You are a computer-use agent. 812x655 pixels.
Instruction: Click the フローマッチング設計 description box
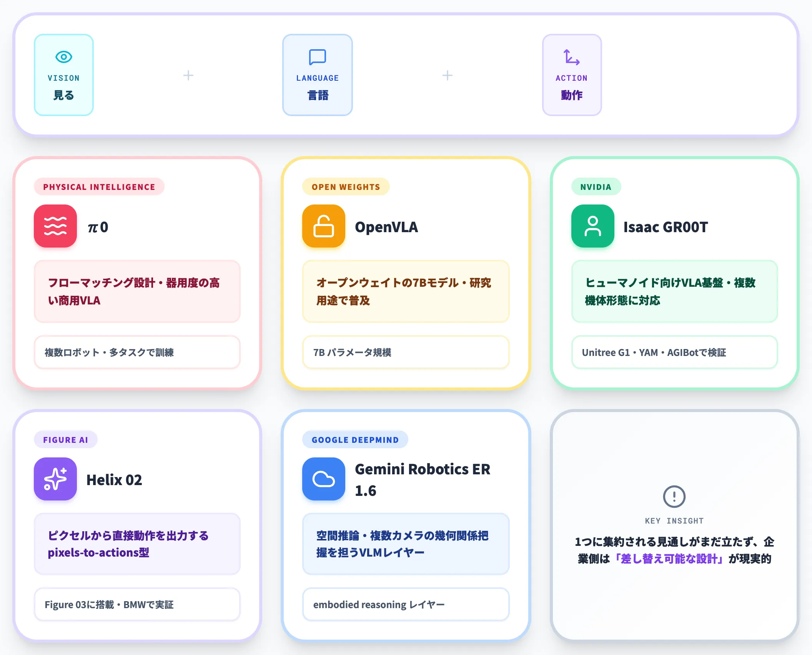(137, 291)
